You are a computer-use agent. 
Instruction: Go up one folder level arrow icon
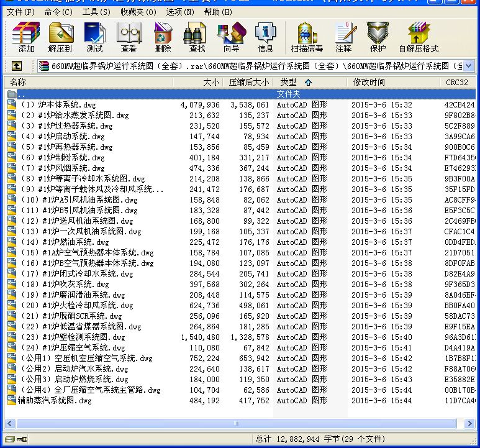tap(17, 65)
